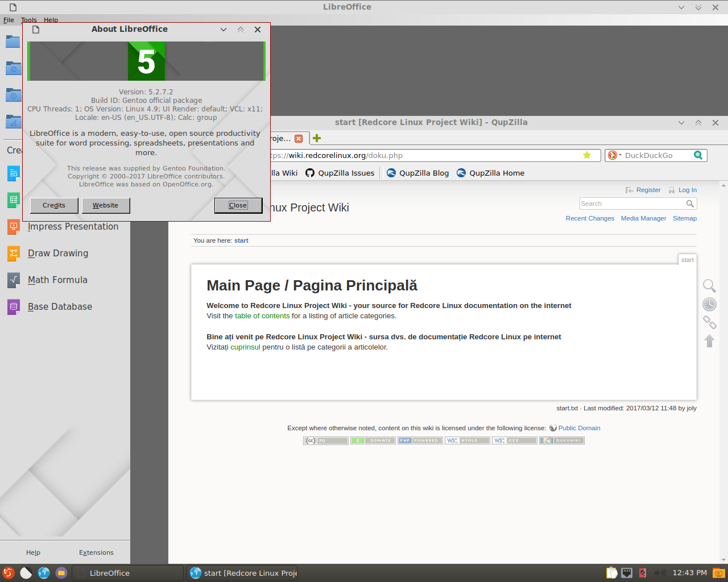Click the Templates folder icon in LibreOffice
The height and width of the screenshot is (582, 728).
tap(13, 121)
